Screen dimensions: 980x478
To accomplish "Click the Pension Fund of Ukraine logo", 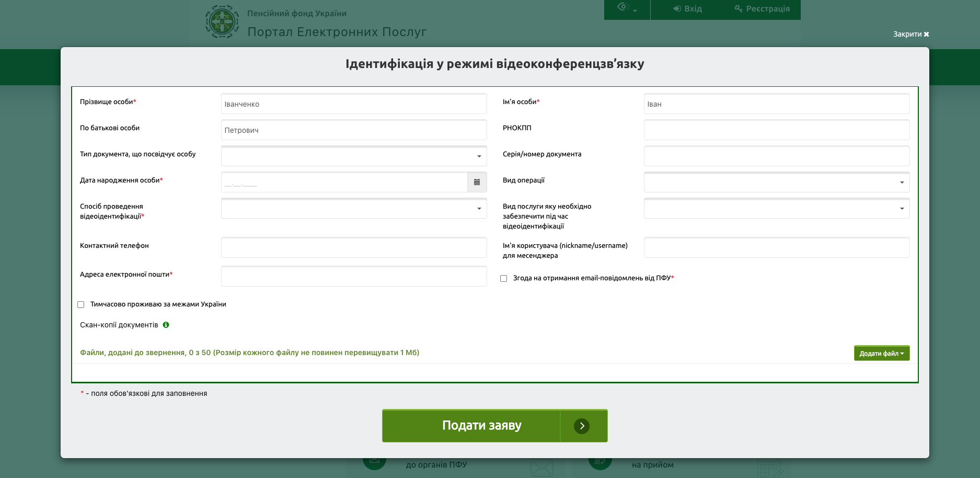I will click(x=222, y=22).
